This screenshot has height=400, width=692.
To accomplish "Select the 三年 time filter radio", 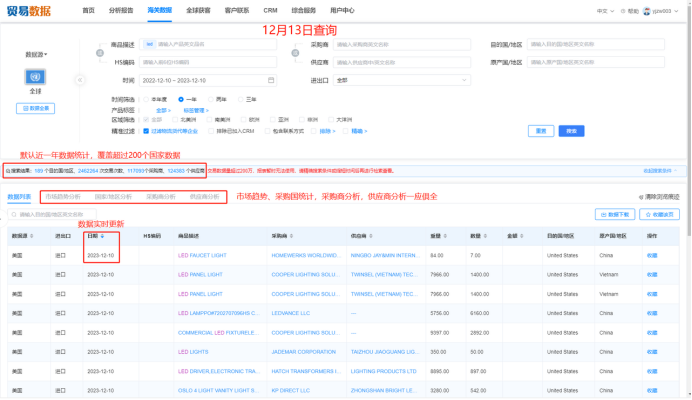I will click(x=239, y=99).
